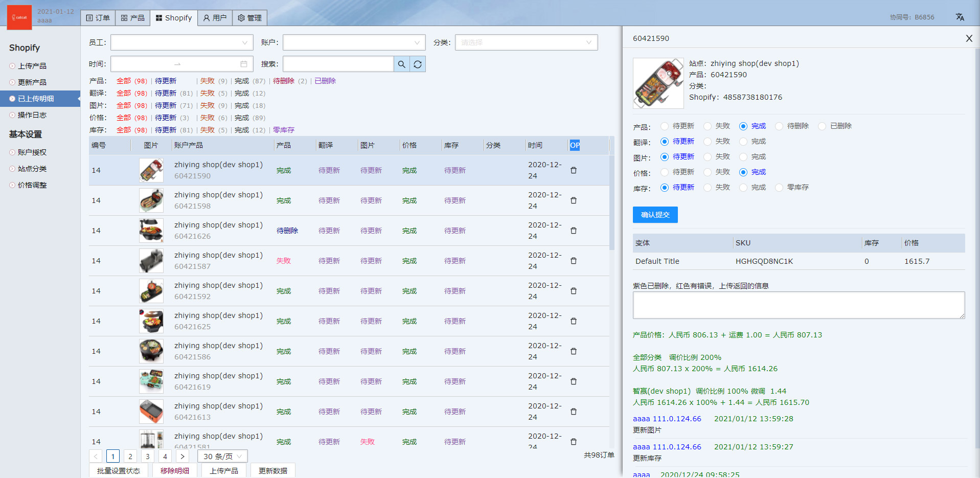Switch to the 用户 tab
980x478 pixels.
coord(215,18)
